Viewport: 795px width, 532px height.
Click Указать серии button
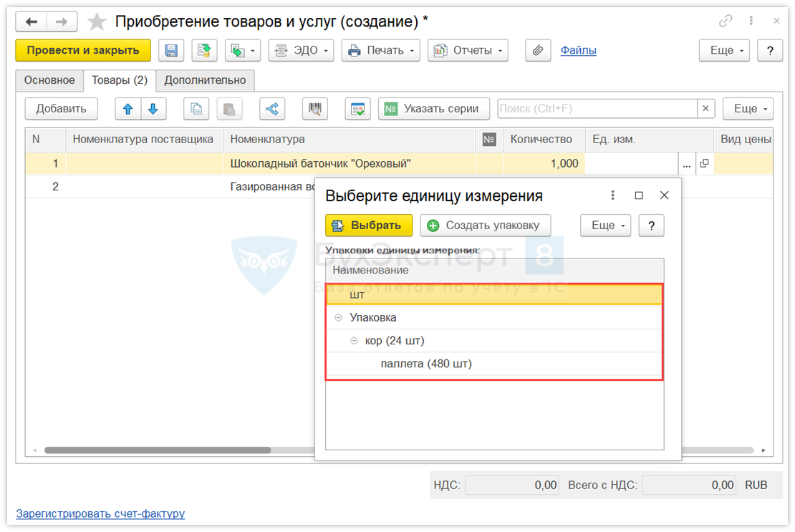(x=434, y=108)
